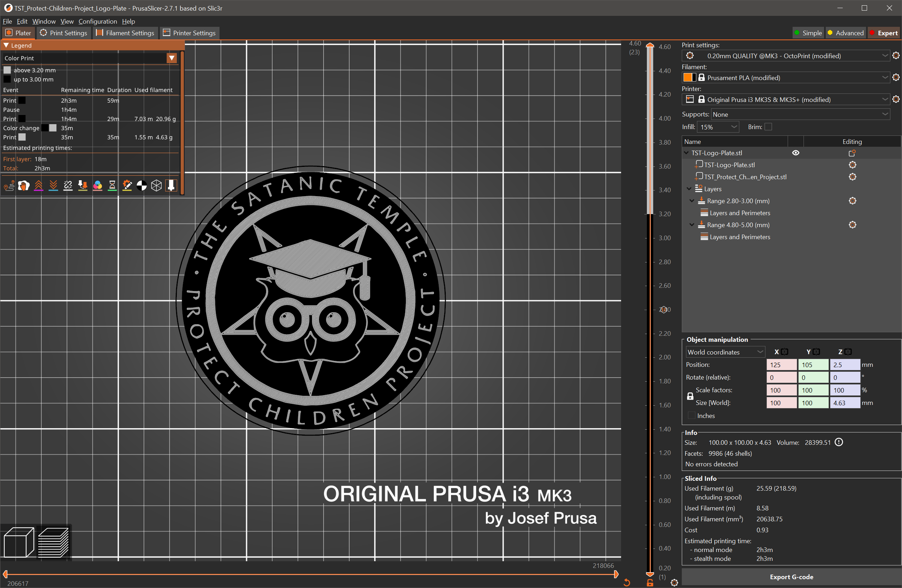This screenshot has width=902, height=588.
Task: Toggle color changes visibility icon
Action: 97,186
